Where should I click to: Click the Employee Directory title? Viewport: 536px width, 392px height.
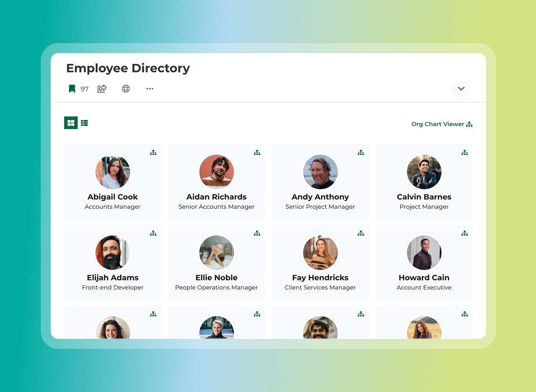128,68
